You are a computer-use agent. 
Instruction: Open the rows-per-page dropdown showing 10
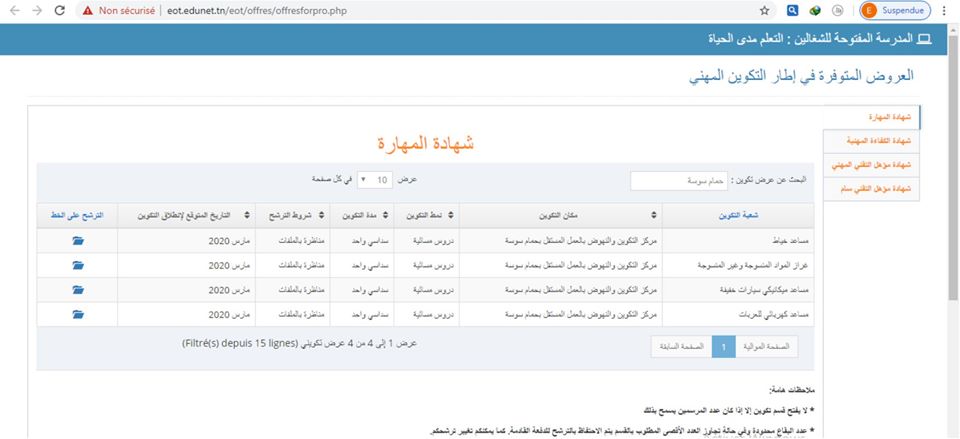click(x=375, y=180)
